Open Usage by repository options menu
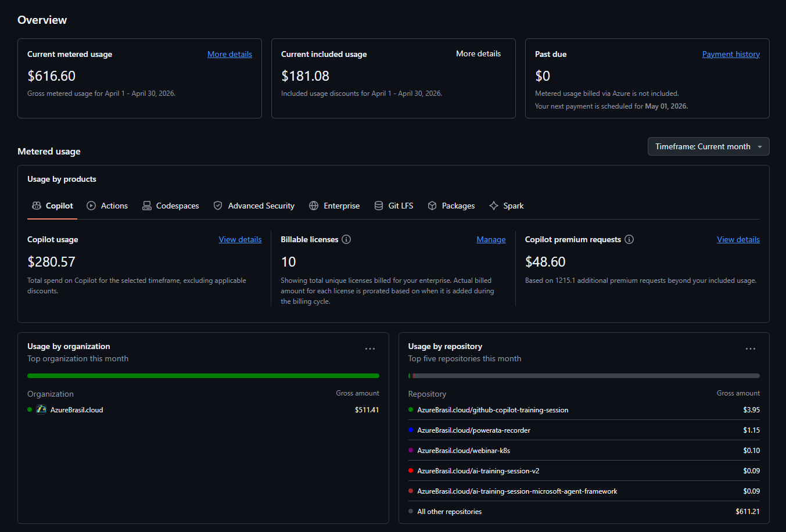Image resolution: width=786 pixels, height=532 pixels. point(751,348)
